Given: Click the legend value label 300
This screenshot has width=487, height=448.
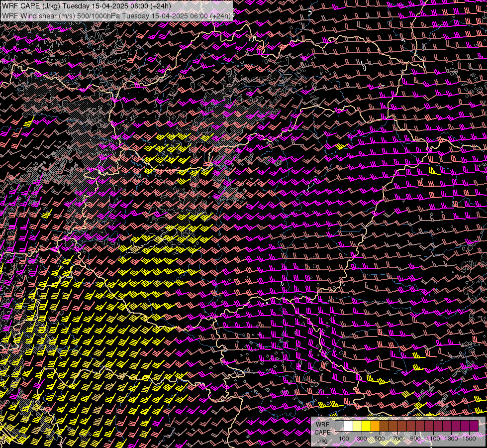Looking at the screenshot, I should [362, 439].
